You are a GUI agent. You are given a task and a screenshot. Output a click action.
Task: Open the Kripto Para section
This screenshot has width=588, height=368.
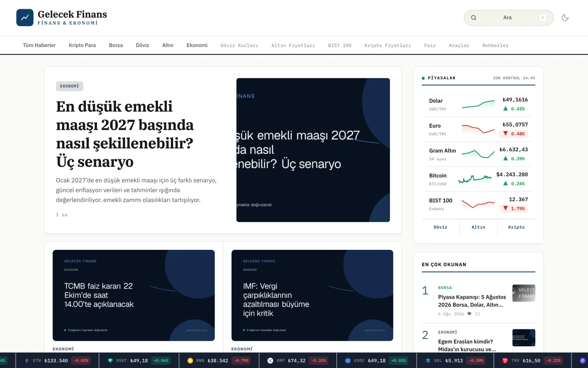82,45
